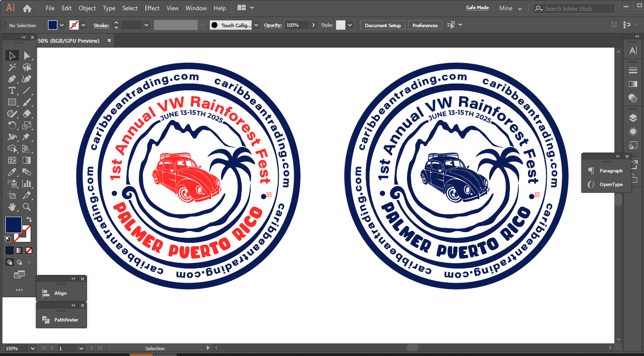Reset to default fill and stroke
644x356 pixels.
click(x=8, y=239)
